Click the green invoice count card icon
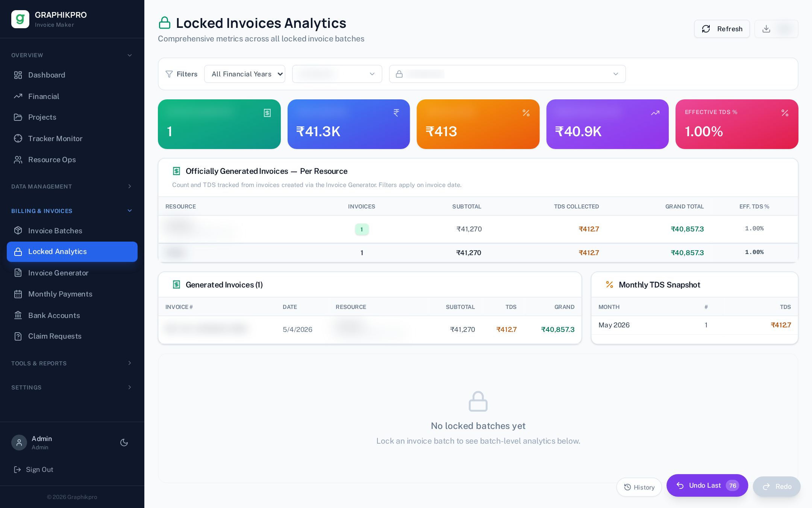 [267, 113]
